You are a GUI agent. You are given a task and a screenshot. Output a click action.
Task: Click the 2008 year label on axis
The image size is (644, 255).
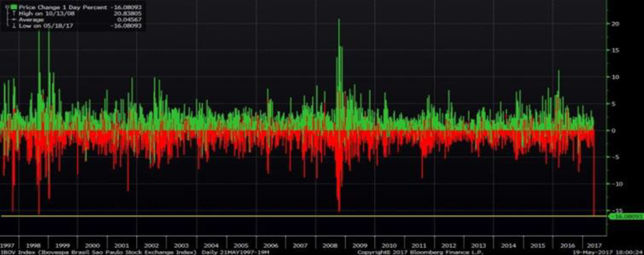[329, 245]
